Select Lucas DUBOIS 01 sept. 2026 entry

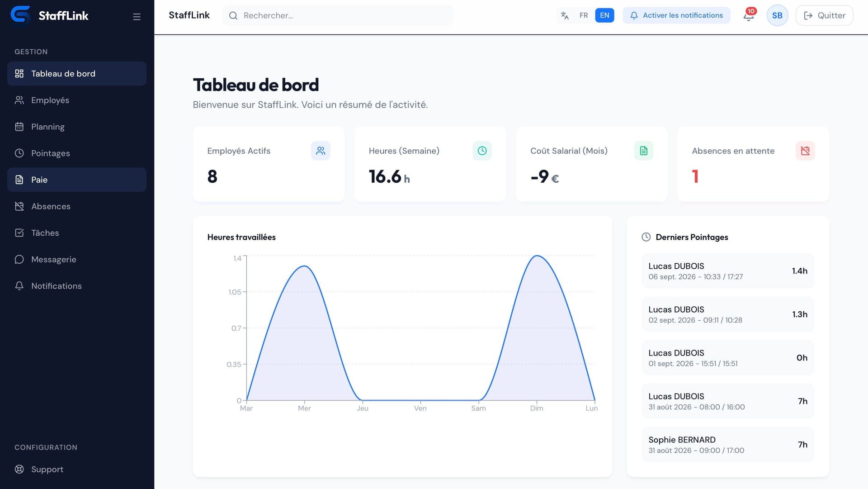click(x=728, y=357)
